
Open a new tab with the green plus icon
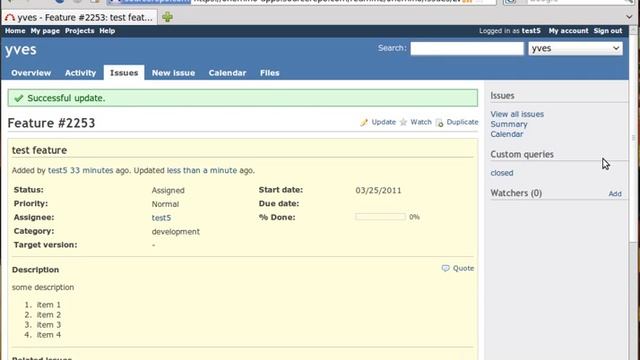pyautogui.click(x=167, y=17)
